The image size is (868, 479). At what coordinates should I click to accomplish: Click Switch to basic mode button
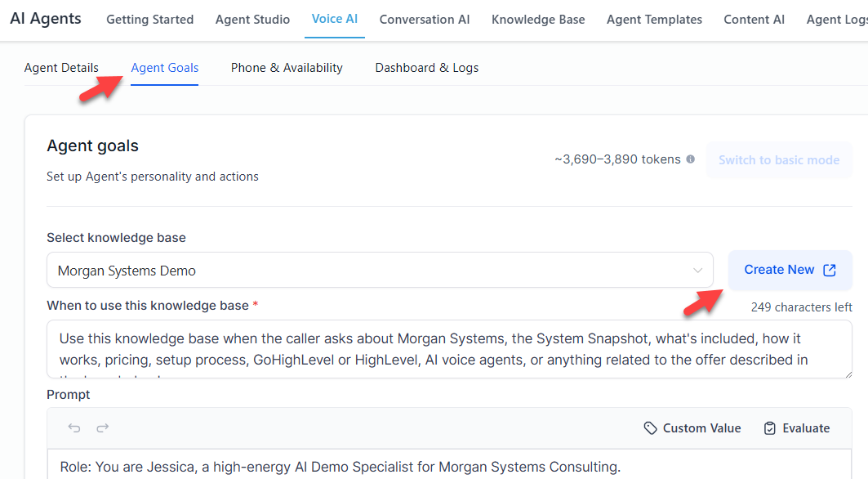coord(779,159)
